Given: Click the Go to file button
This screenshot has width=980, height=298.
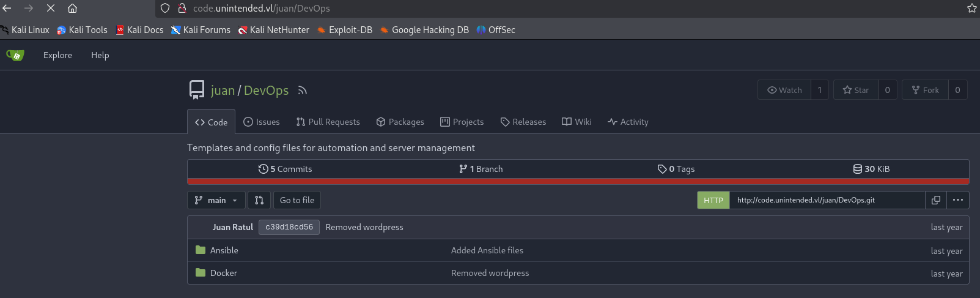Looking at the screenshot, I should (x=297, y=200).
